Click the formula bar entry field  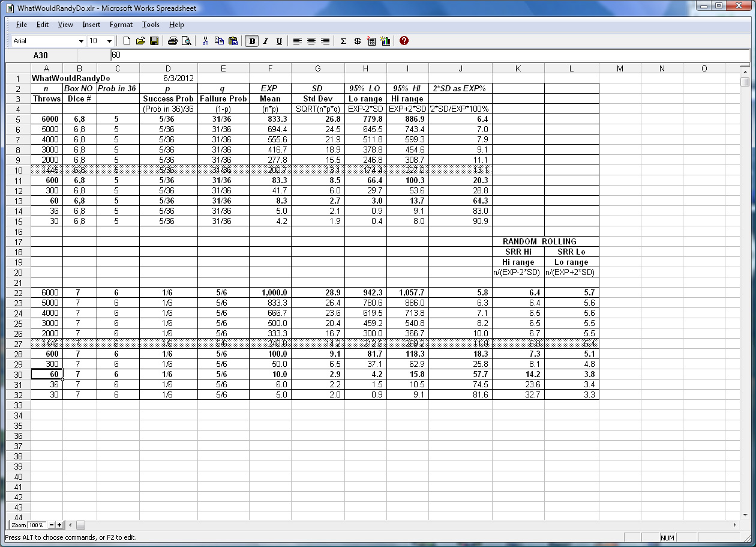click(x=420, y=55)
